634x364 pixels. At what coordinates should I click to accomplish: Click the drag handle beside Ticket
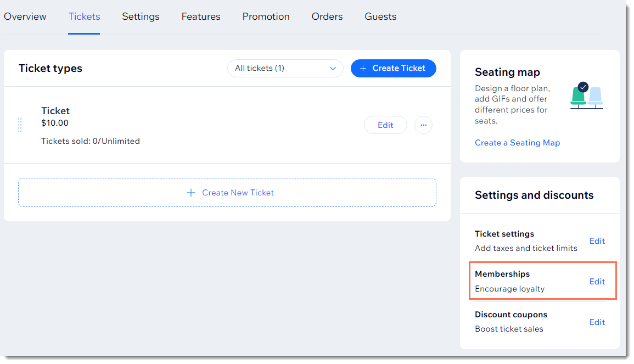pos(20,125)
